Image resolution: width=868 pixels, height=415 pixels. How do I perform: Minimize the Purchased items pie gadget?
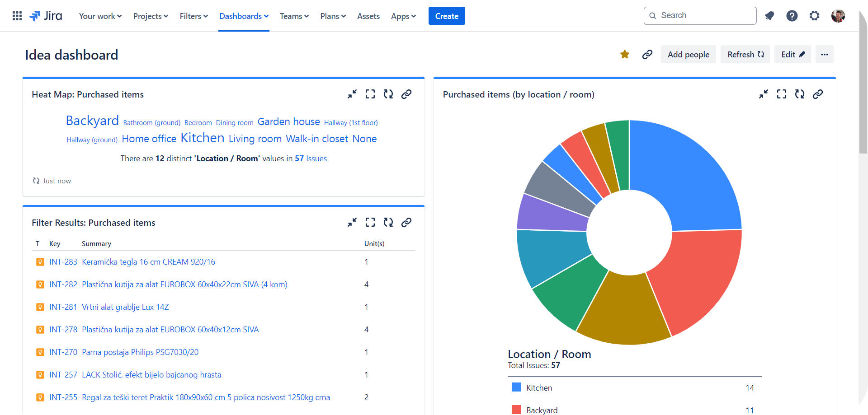click(764, 94)
